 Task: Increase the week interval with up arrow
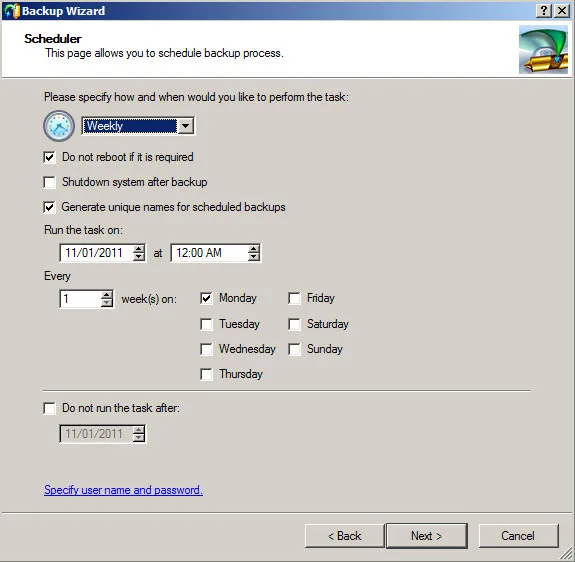[107, 295]
